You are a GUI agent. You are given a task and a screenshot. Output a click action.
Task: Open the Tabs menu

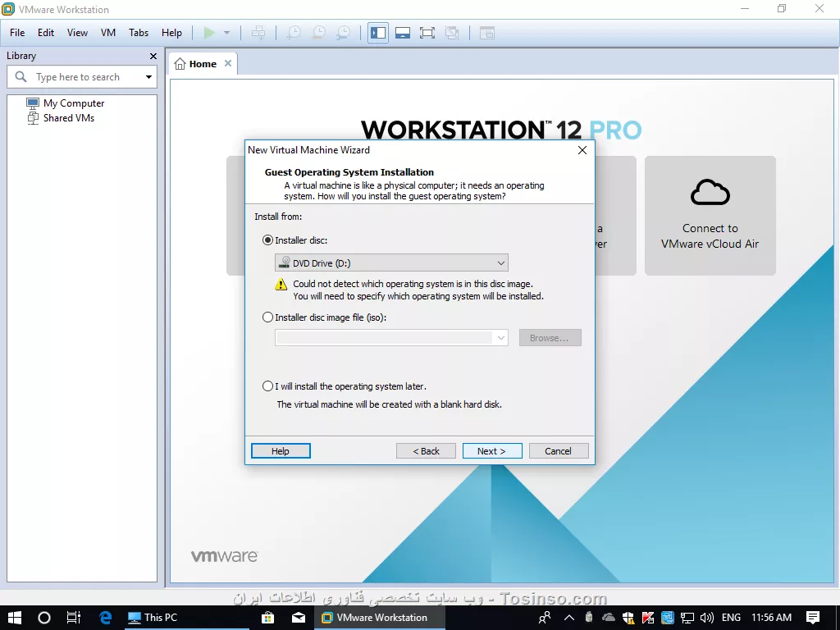pyautogui.click(x=138, y=33)
